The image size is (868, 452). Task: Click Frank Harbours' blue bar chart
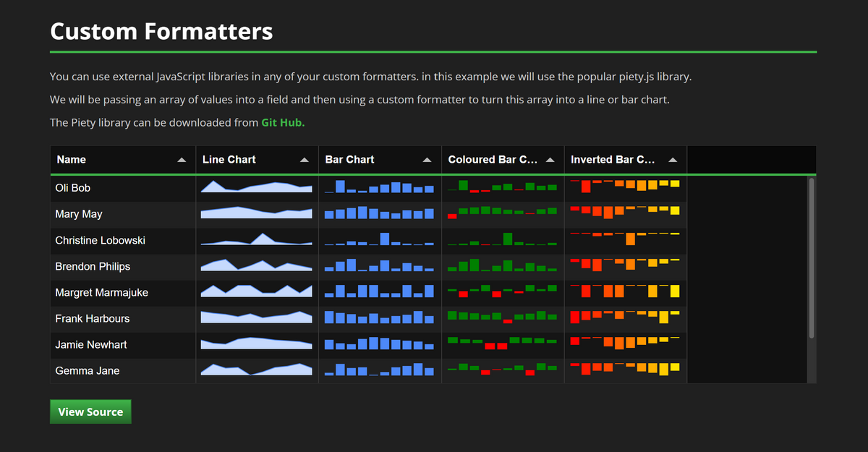point(379,317)
